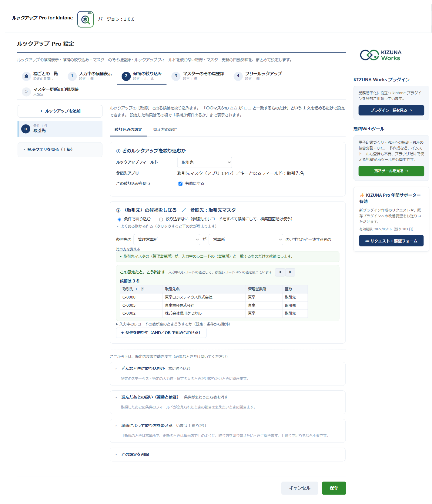Image resolution: width=432 pixels, height=504 pixels.
Task: Show previous reference record with left arrow
Action: tap(280, 272)
